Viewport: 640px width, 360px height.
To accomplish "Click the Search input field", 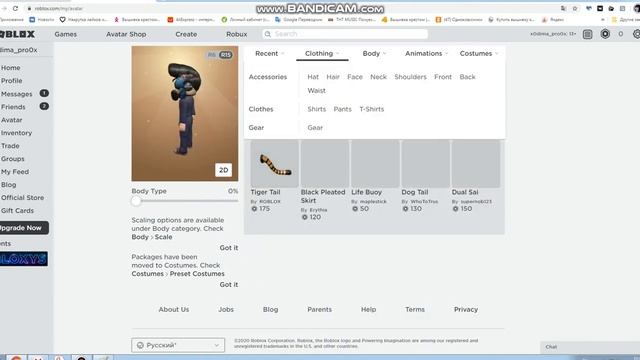I will point(345,34).
